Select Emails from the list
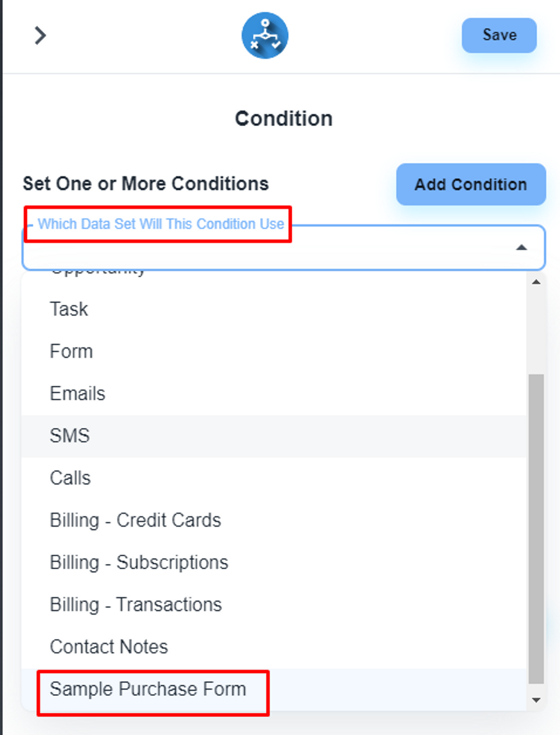This screenshot has height=735, width=560. point(78,393)
